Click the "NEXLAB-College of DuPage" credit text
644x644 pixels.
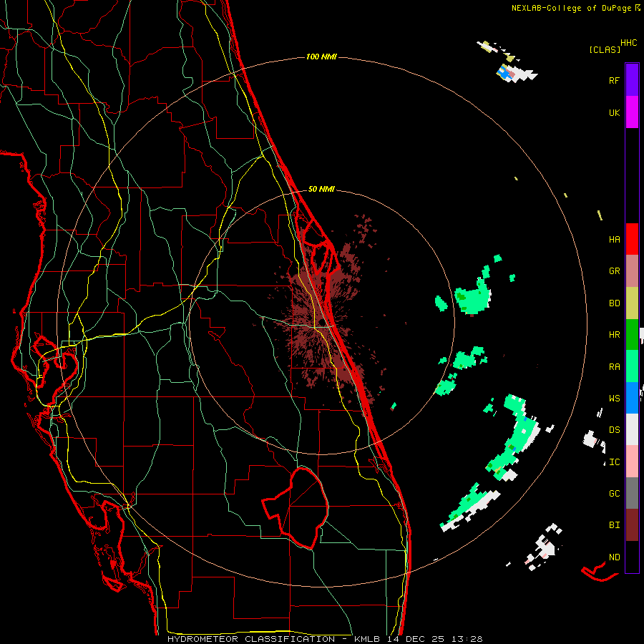[572, 8]
